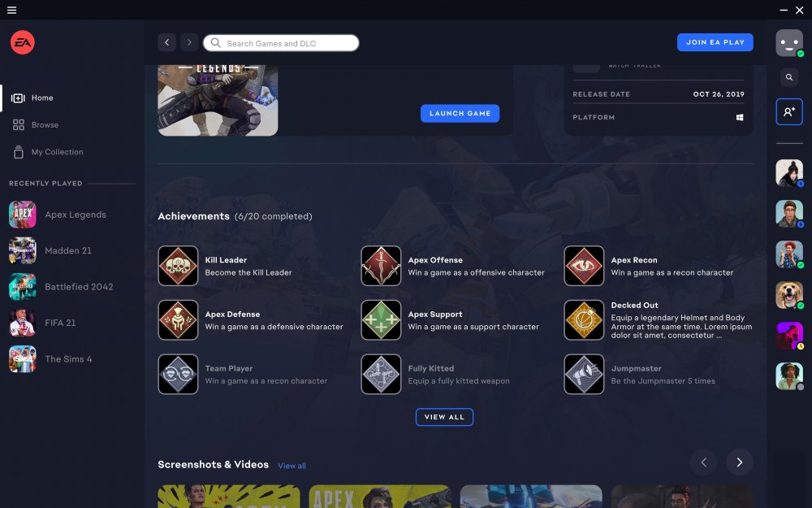Click "Become the Kill Leader" description
812x508 pixels.
(248, 272)
